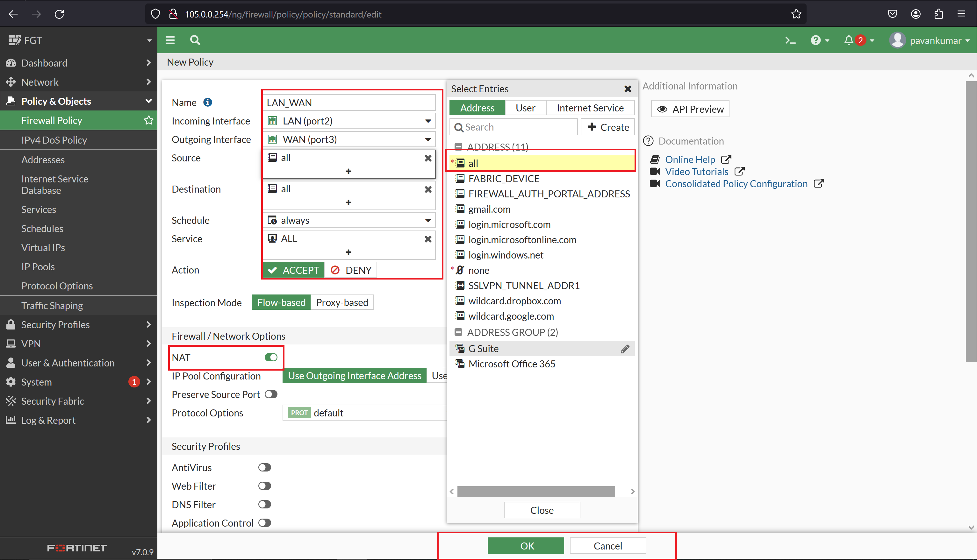The image size is (977, 560).
Task: Open the Schedule dropdown
Action: click(x=427, y=220)
